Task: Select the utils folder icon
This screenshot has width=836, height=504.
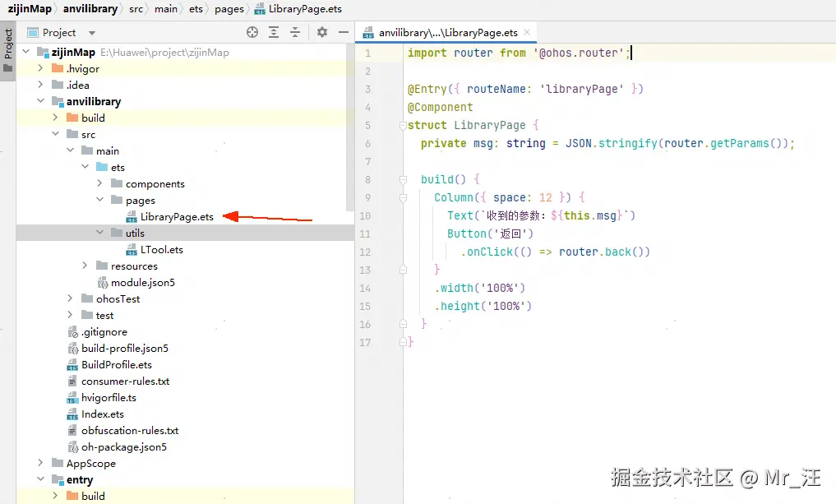Action: tap(117, 233)
